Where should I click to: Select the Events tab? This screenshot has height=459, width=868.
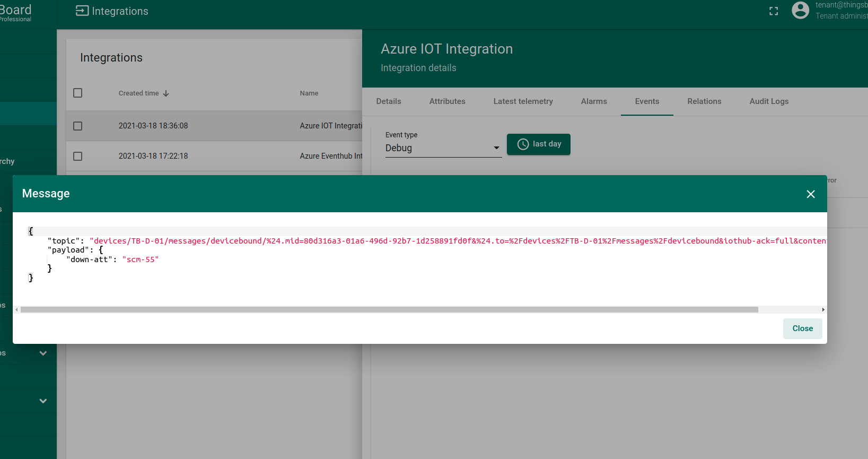click(647, 101)
